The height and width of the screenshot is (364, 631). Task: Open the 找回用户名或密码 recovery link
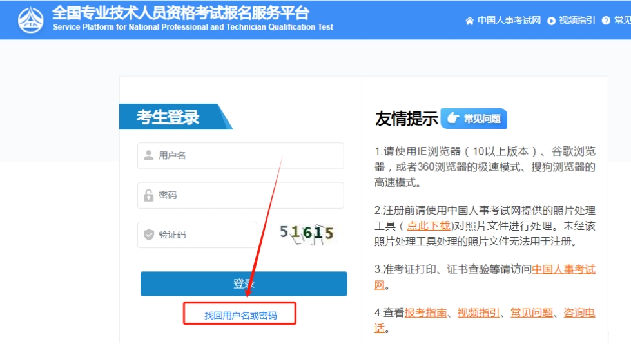(x=240, y=316)
